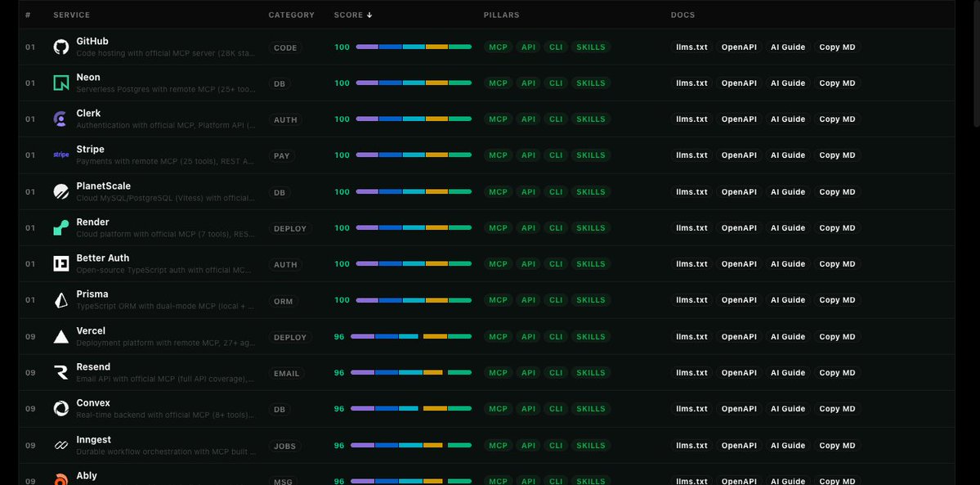
Task: Click the CODE category tag for GitHub
Action: click(x=285, y=47)
